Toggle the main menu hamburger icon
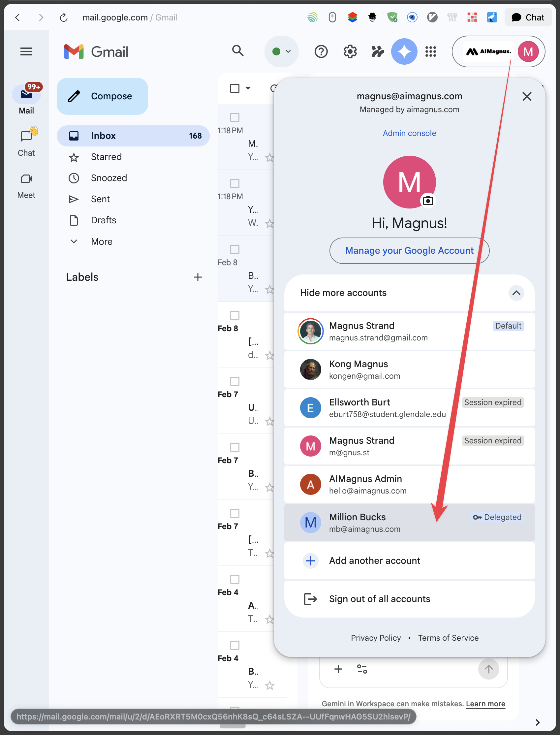 [x=26, y=52]
